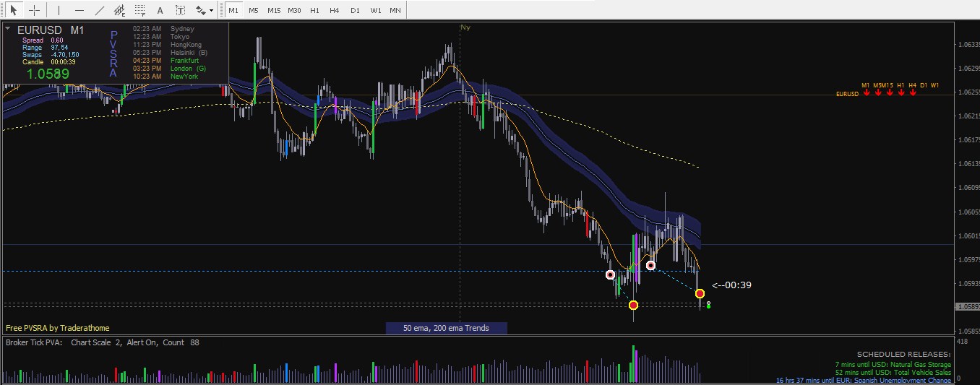Click the Frankfurt session time row
Viewport: 980px width, 385px height.
[166, 61]
